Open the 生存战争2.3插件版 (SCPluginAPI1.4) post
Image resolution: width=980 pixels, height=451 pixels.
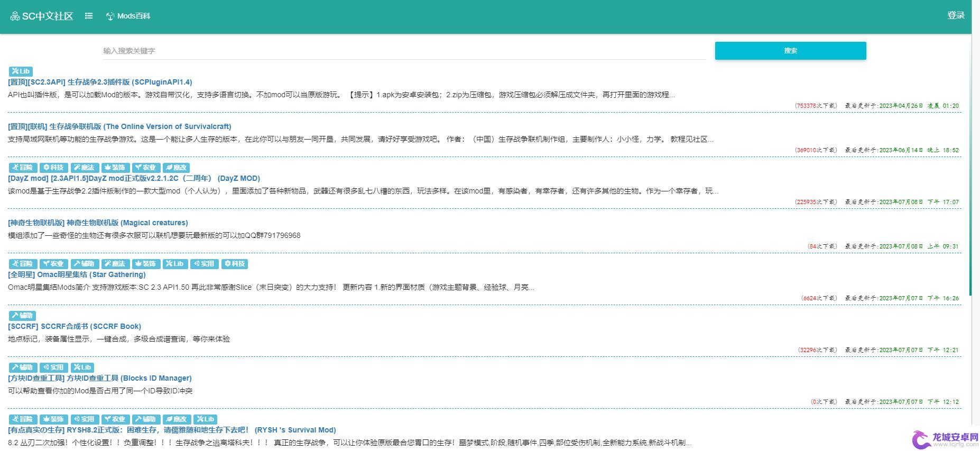click(x=100, y=82)
